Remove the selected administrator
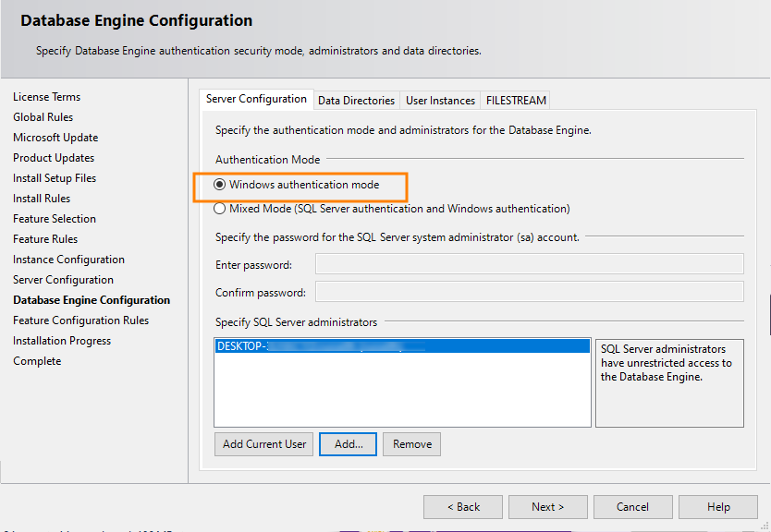Screen dimensions: 771x532 412,444
